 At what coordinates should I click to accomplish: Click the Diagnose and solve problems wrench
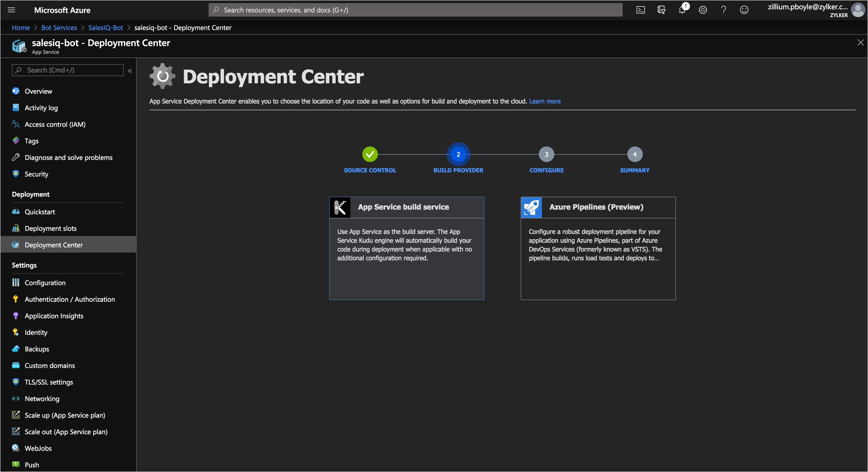16,157
